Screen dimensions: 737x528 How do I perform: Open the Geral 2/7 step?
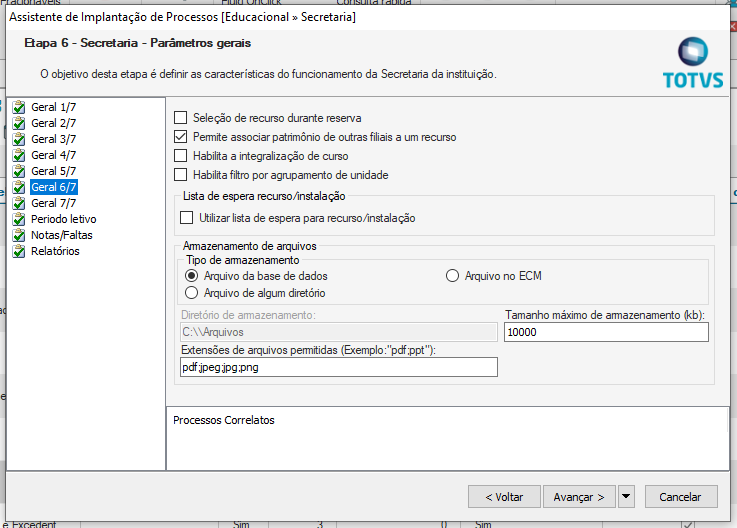[x=54, y=123]
